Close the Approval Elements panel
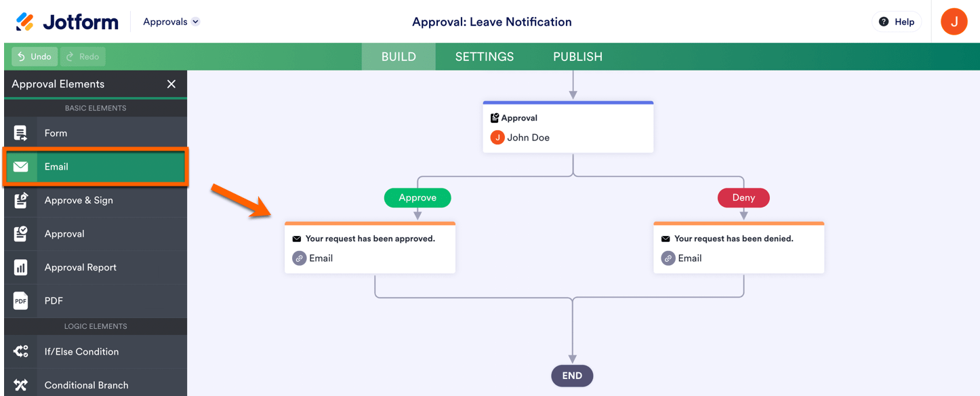This screenshot has height=396, width=980. 171,84
